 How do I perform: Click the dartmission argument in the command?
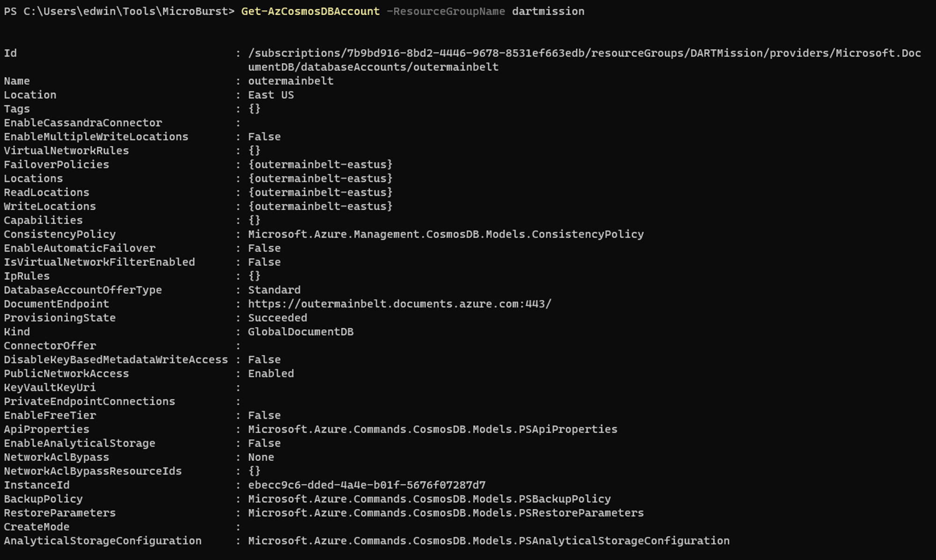pos(548,11)
